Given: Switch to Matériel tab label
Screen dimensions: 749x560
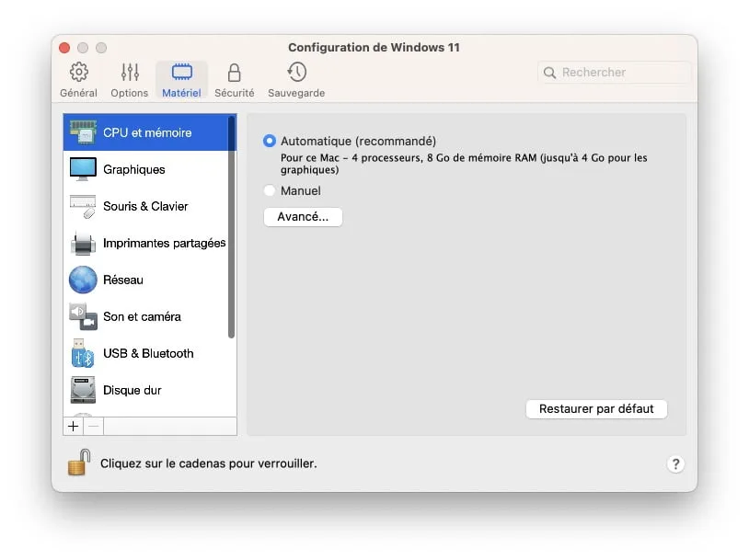Looking at the screenshot, I should tap(181, 93).
